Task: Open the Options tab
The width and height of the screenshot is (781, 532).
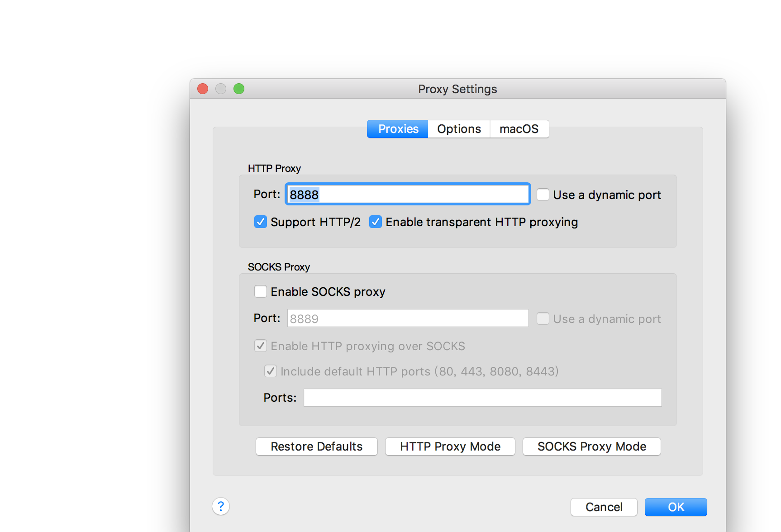Action: click(x=458, y=129)
